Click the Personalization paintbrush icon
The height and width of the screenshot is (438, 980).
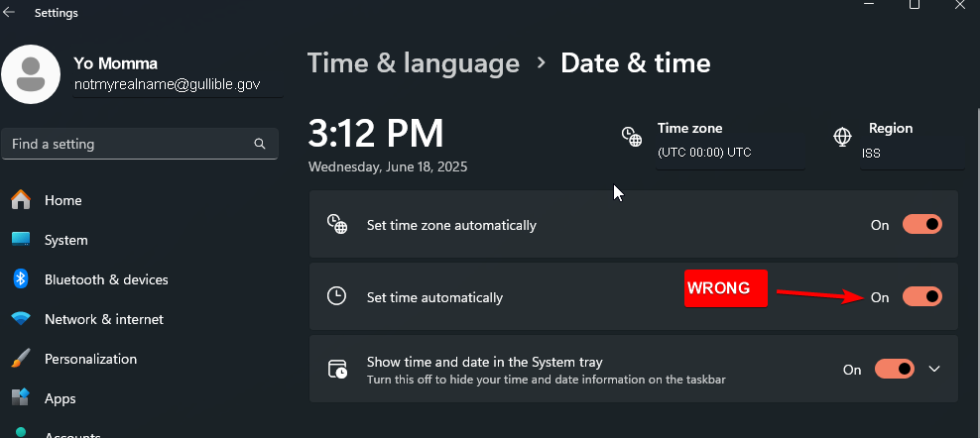pos(21,359)
